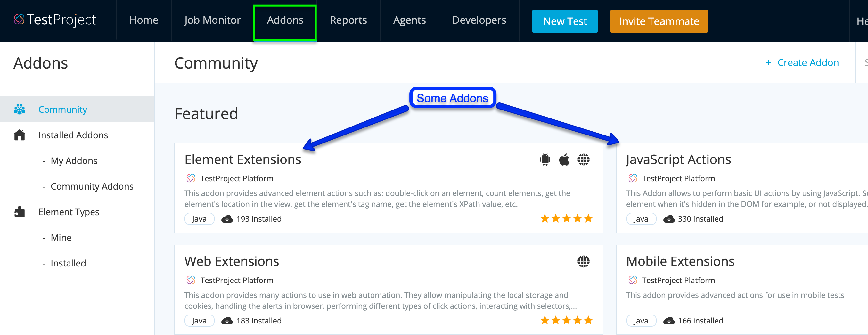Click the New Test button
Image resolution: width=868 pixels, height=335 pixels.
coord(565,21)
